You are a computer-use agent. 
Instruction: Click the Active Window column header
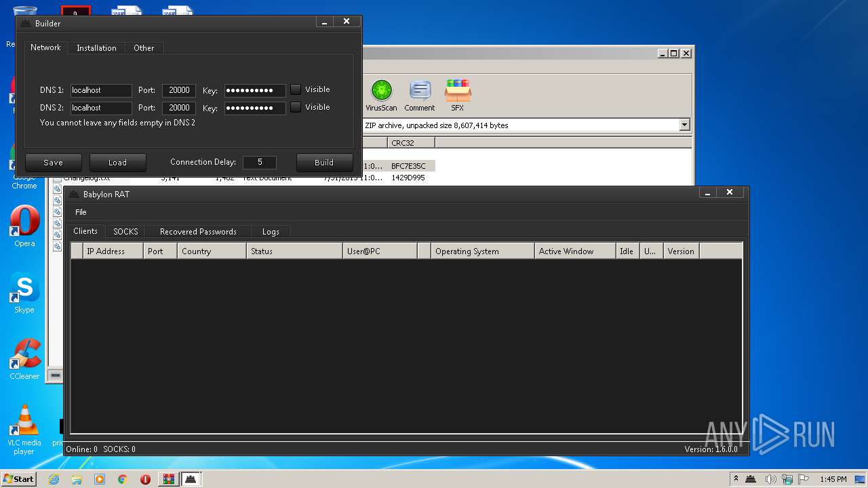[x=575, y=251]
